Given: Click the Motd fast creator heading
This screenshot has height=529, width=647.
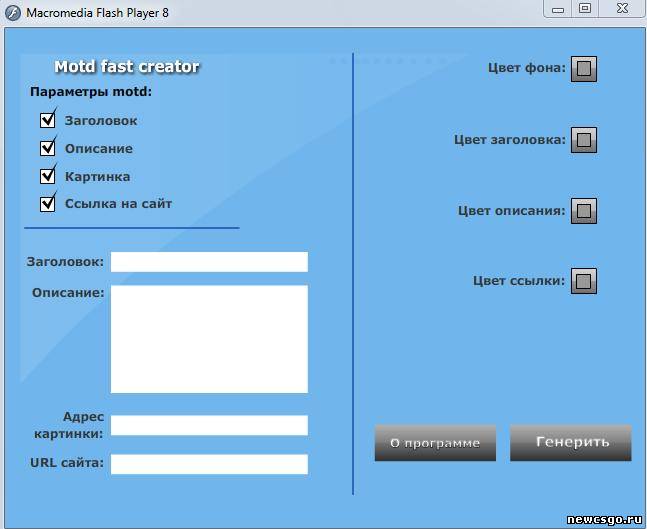Looking at the screenshot, I should (127, 67).
